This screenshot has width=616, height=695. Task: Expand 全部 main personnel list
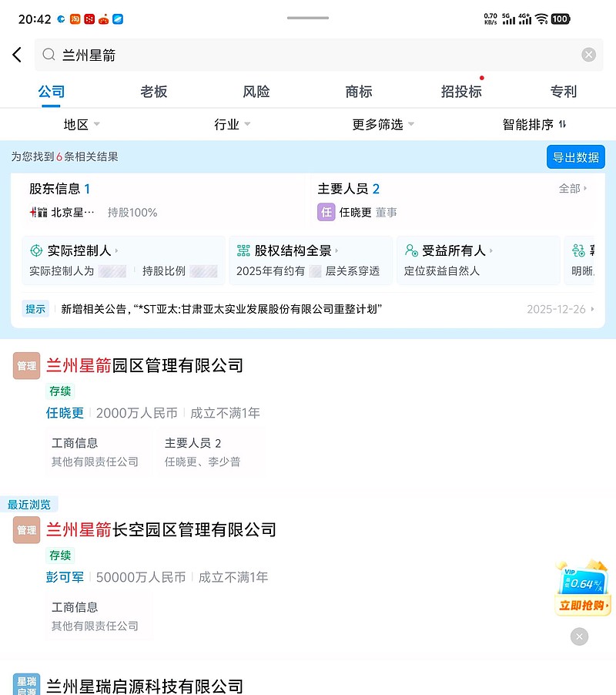573,189
